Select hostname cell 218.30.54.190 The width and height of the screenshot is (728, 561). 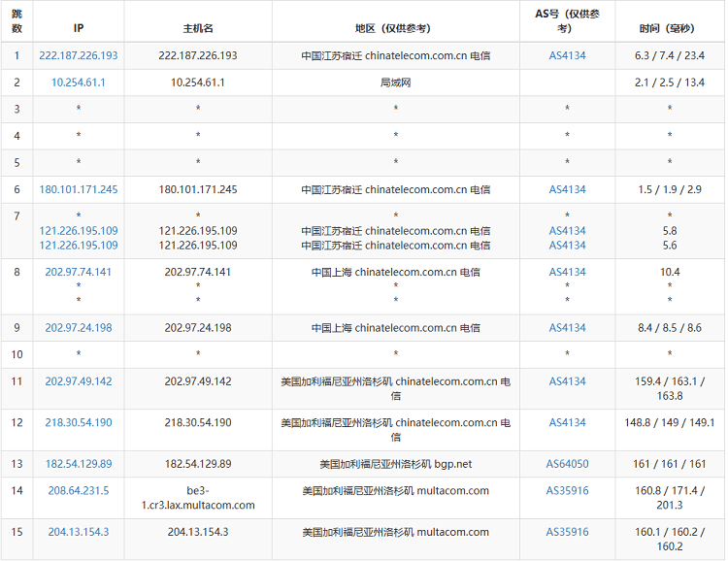[198, 422]
